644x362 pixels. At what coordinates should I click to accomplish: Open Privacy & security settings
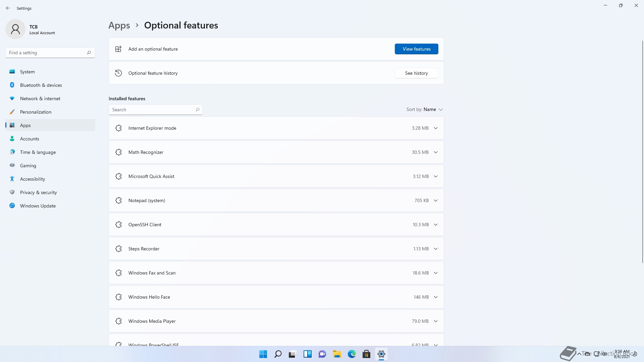50,192
